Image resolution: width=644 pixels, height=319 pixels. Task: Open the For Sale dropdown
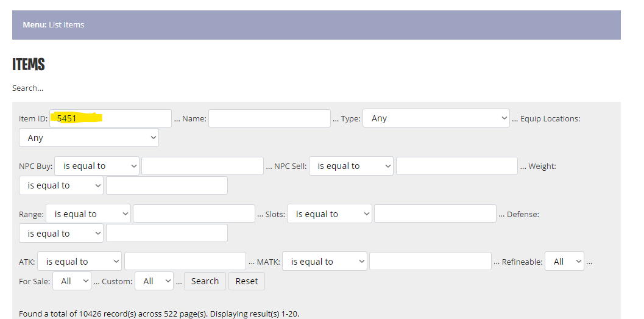[72, 281]
